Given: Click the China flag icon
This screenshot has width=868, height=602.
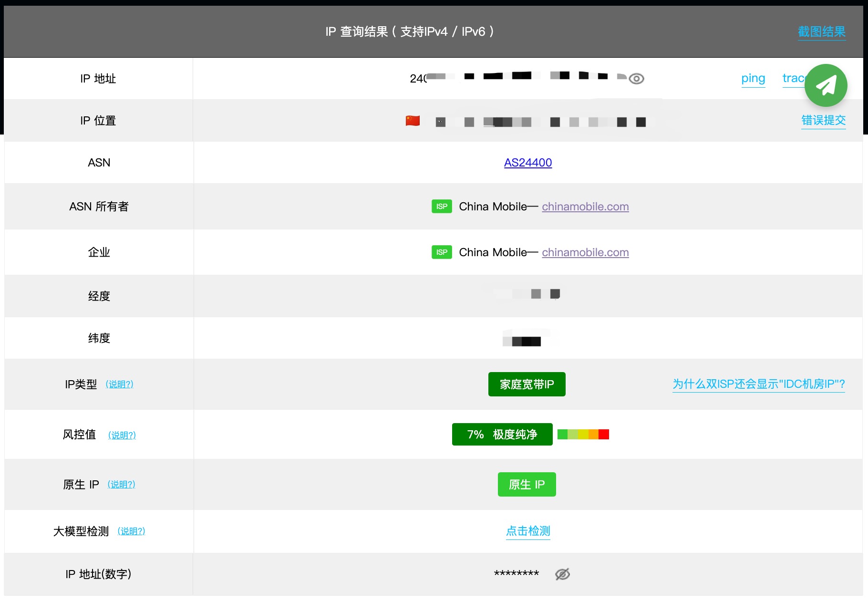Looking at the screenshot, I should tap(413, 121).
